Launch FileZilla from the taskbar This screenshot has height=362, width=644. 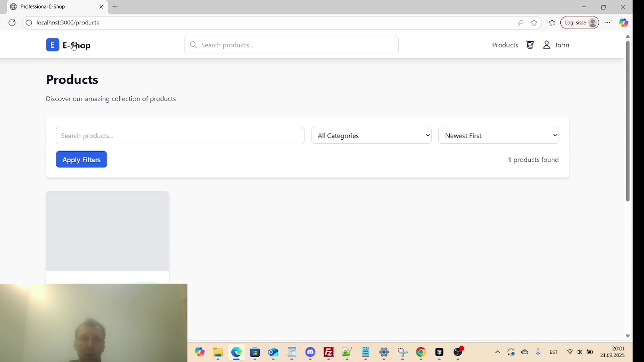(329, 352)
